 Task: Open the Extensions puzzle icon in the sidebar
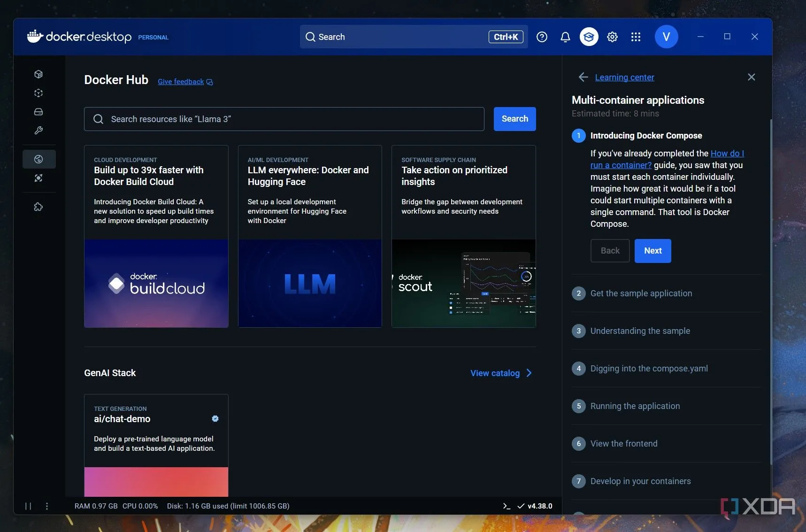(x=38, y=207)
